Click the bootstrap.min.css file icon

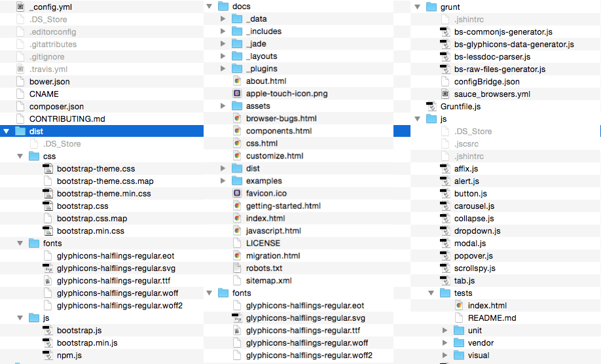[48, 230]
